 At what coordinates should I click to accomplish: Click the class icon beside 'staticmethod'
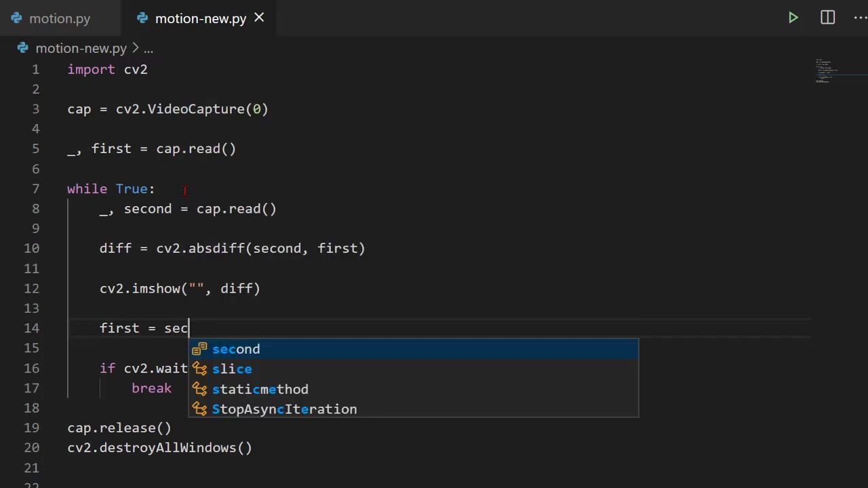pos(199,389)
